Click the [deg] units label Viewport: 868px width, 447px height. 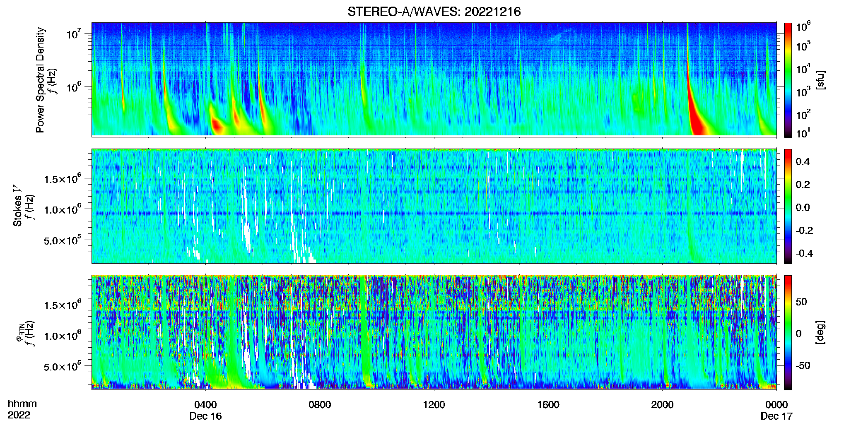[x=820, y=332]
